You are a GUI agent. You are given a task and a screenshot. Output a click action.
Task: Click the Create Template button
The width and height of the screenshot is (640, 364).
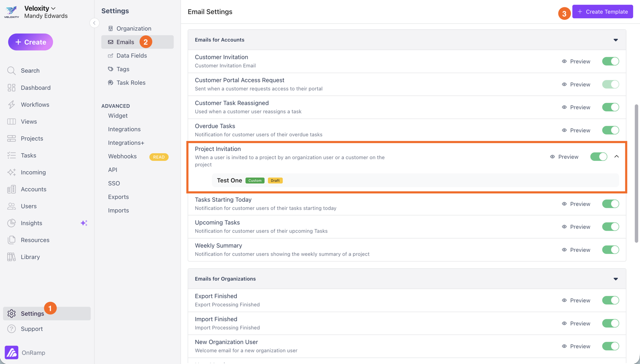[x=602, y=12]
